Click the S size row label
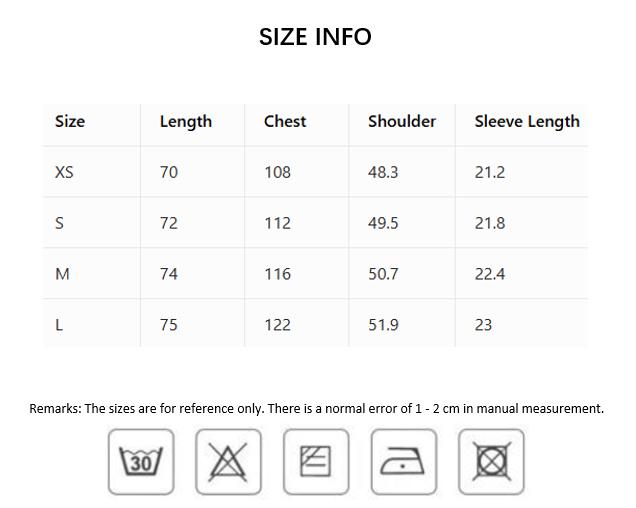Screen dimensions: 636x508 click(59, 223)
